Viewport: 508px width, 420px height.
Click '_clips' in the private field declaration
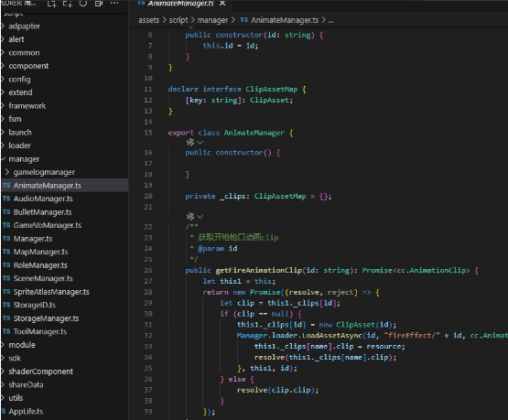(x=232, y=196)
